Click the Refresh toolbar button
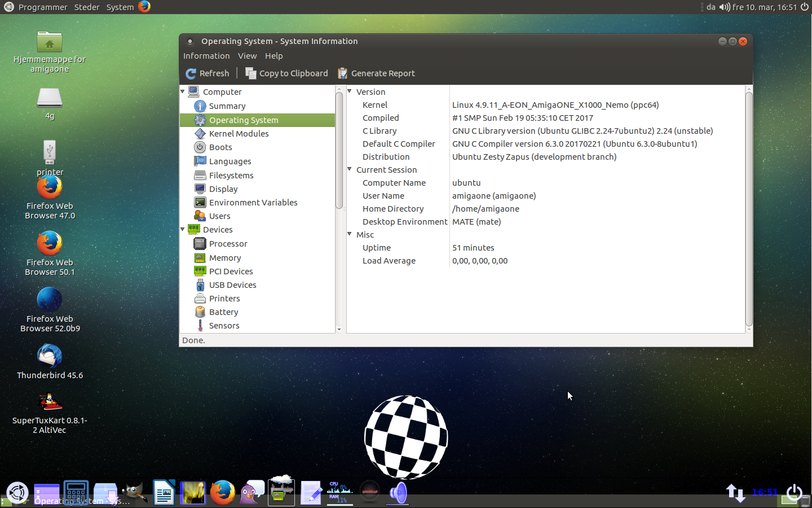The height and width of the screenshot is (508, 812). 208,73
